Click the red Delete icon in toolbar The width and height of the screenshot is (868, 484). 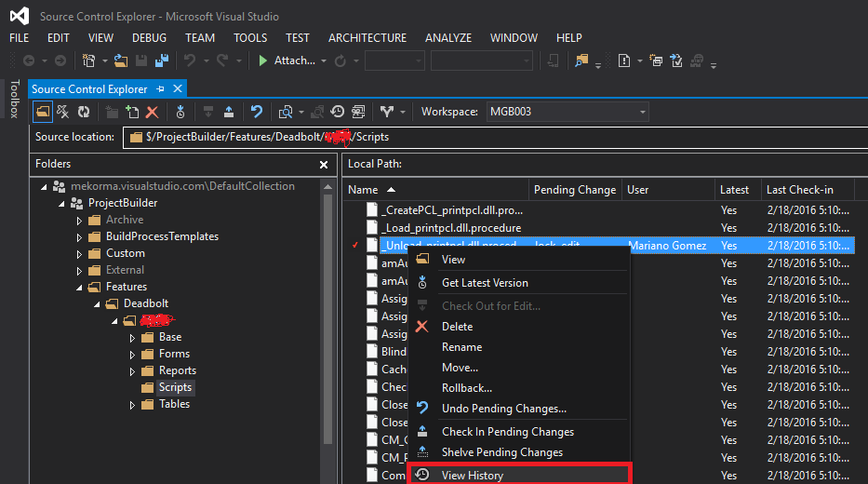(x=153, y=113)
